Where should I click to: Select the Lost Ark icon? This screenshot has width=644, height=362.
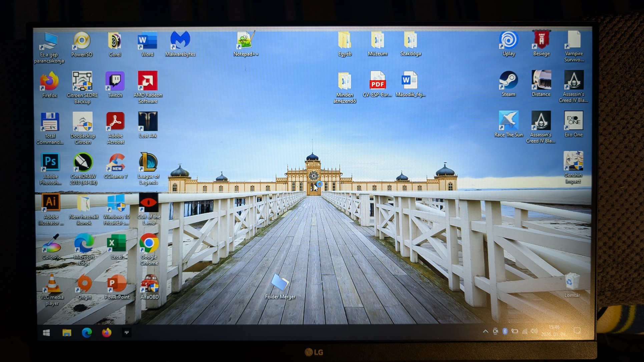pos(148,122)
